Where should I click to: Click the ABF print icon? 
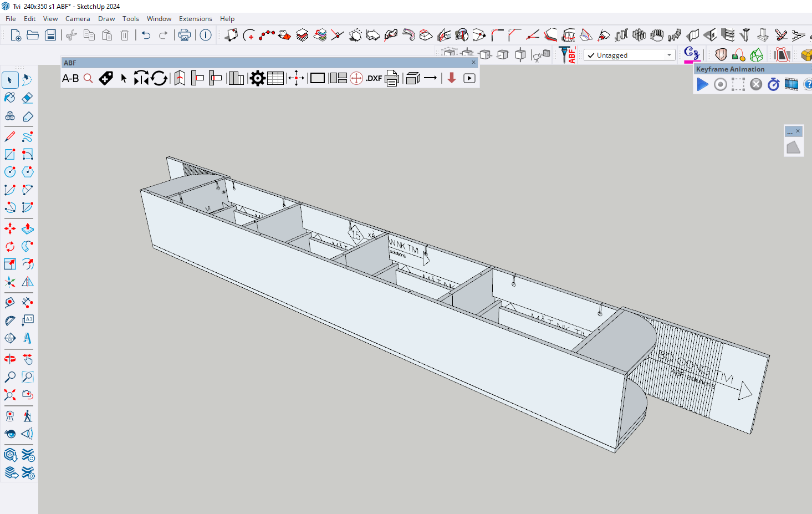pyautogui.click(x=392, y=78)
